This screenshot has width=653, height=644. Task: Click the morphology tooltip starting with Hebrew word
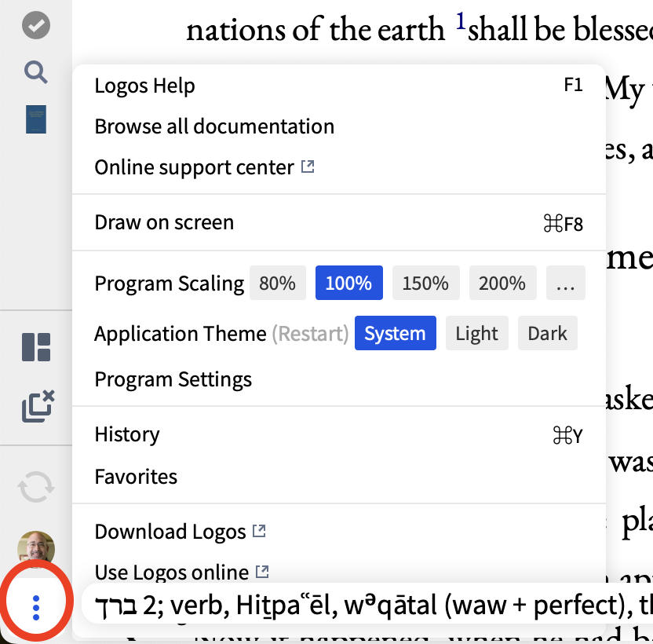click(367, 605)
